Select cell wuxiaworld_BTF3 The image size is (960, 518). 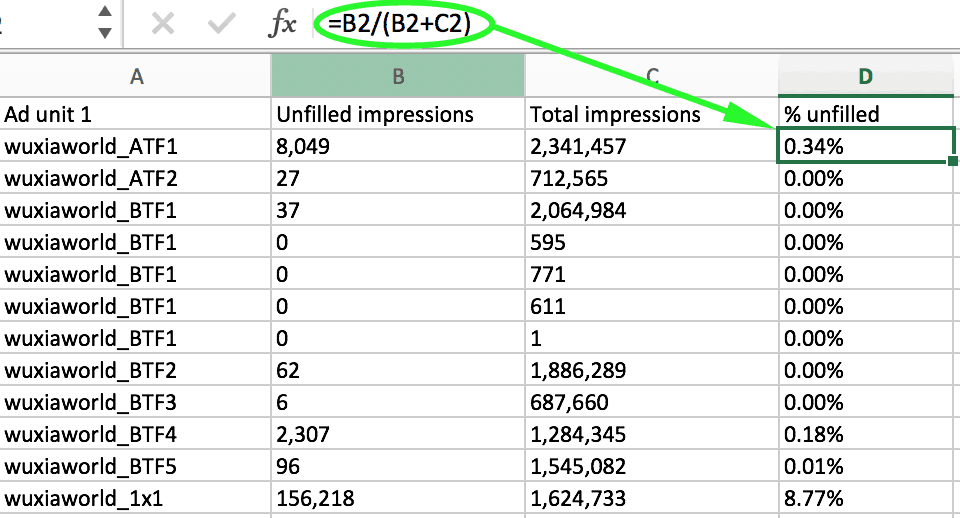[135, 402]
